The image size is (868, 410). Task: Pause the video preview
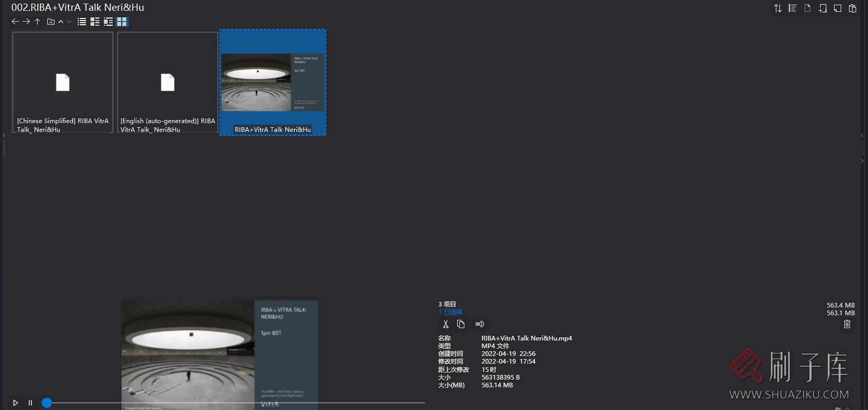click(30, 403)
